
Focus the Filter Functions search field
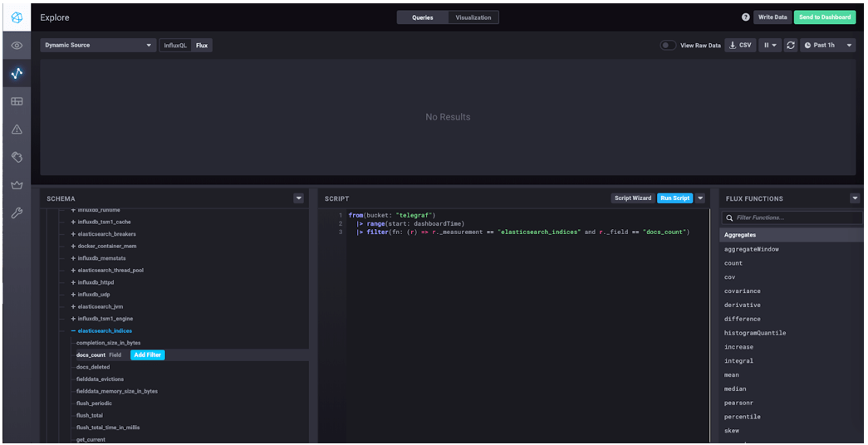(791, 218)
